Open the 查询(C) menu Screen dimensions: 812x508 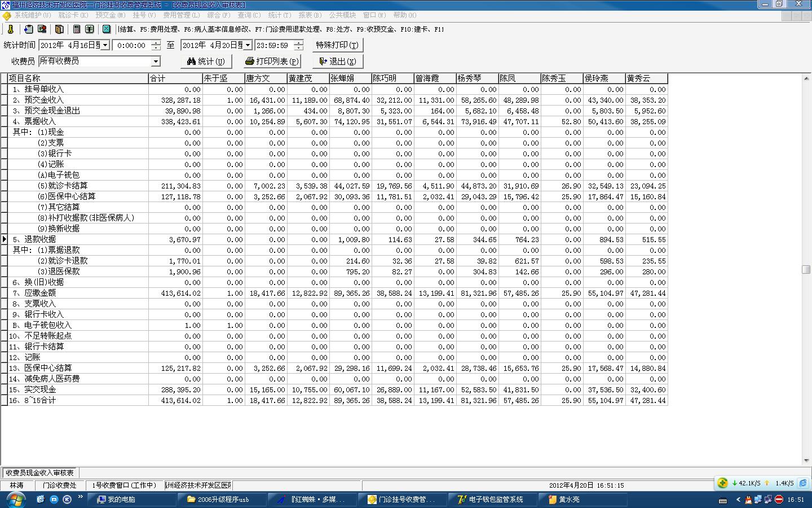249,15
